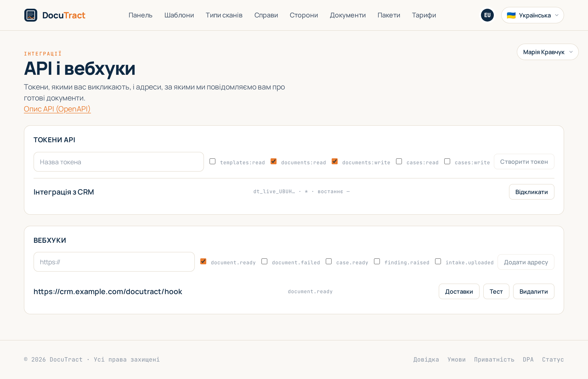Open the Шаблони nav item

tap(179, 15)
